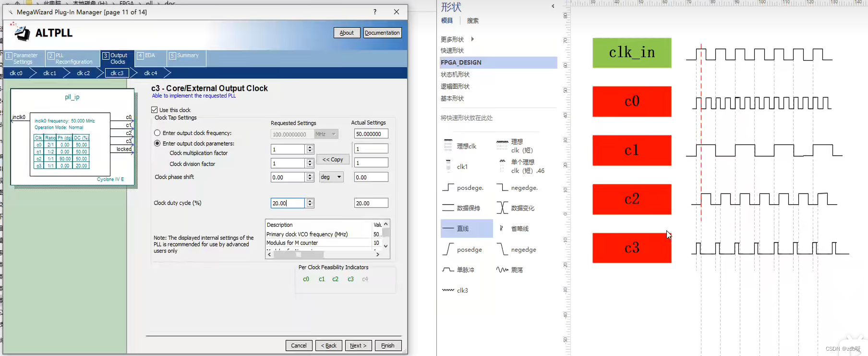The height and width of the screenshot is (356, 868).
Task: Go to the clk c2 page
Action: point(84,73)
